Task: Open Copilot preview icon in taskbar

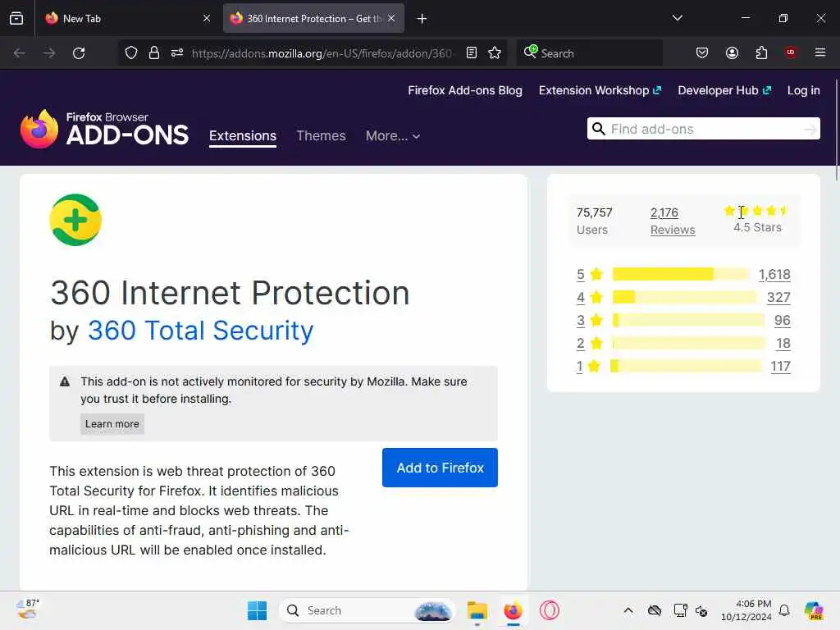Action: (814, 610)
